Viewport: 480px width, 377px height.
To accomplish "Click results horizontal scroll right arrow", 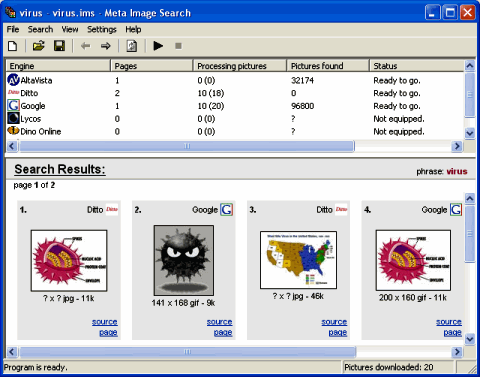I will (457, 352).
